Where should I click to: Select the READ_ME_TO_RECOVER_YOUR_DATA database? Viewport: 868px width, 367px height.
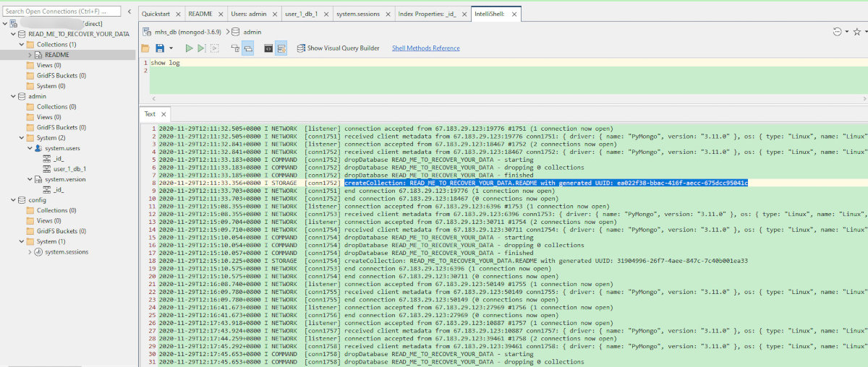click(79, 34)
